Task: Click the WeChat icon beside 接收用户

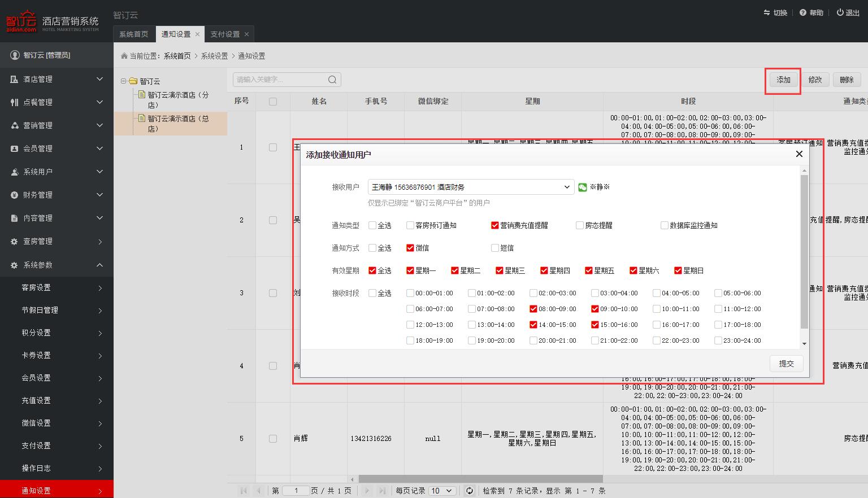Action: click(583, 187)
